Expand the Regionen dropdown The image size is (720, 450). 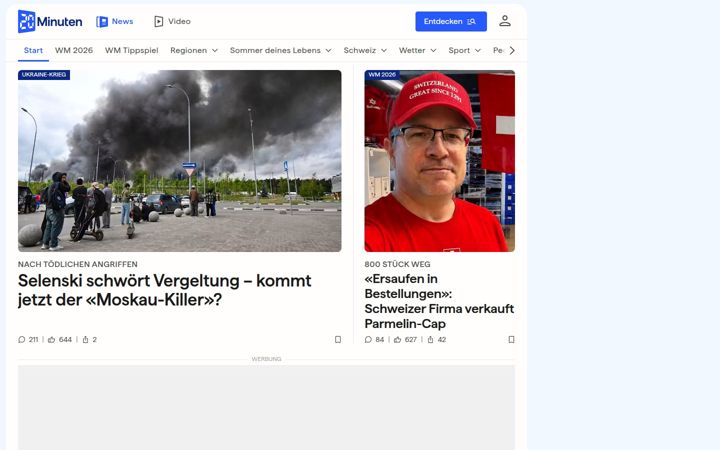pos(194,51)
